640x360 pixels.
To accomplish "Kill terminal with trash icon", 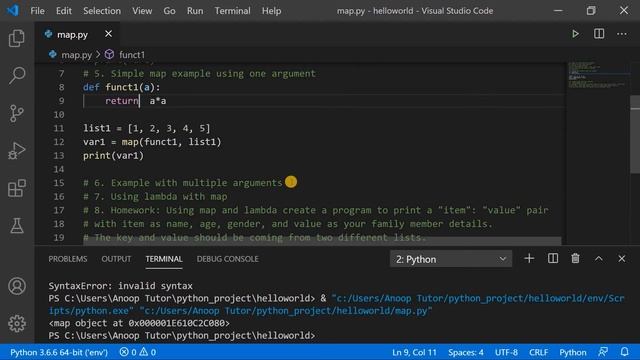I will click(x=576, y=258).
